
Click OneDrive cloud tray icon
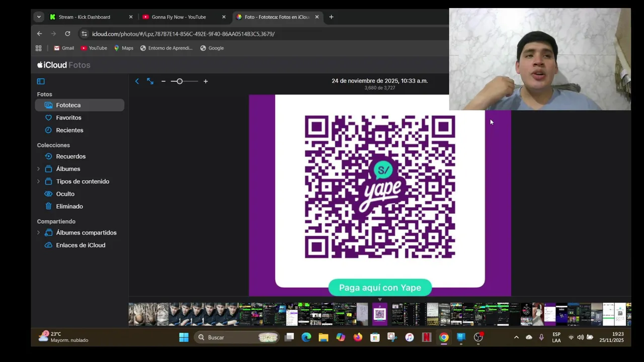tap(529, 337)
